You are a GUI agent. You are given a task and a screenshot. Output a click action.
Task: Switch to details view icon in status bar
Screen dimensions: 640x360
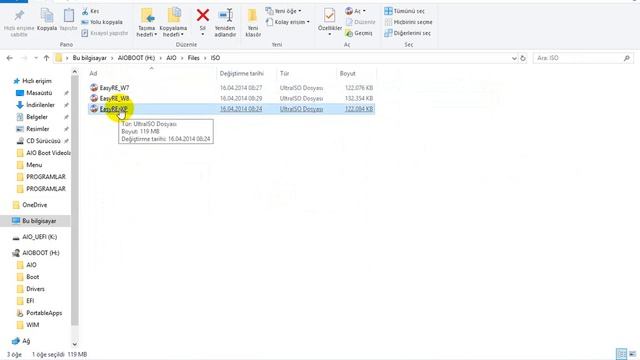(621, 354)
